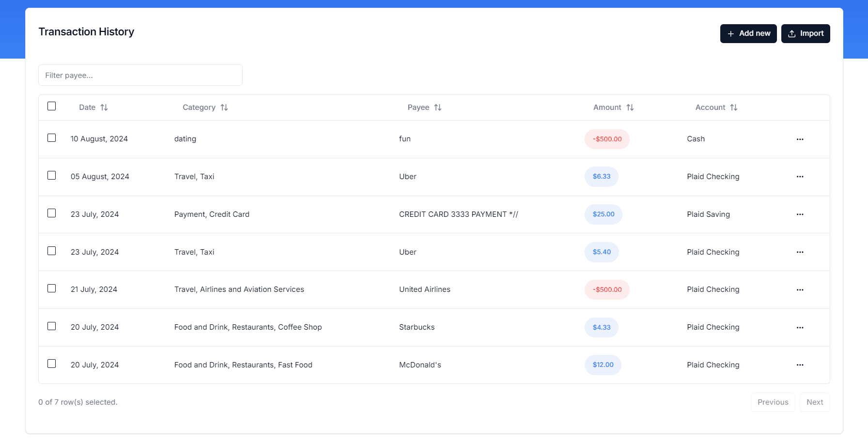The width and height of the screenshot is (868, 441).
Task: Open actions menu for Starbucks row
Action: (800, 328)
